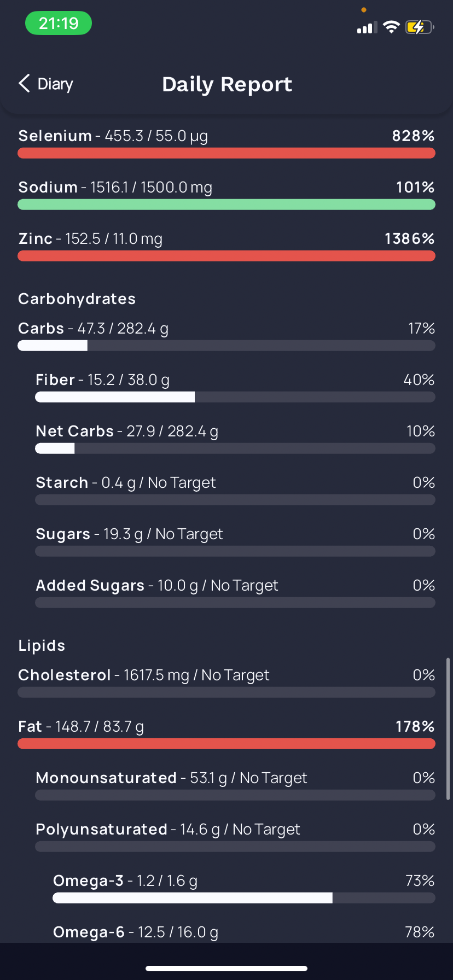
Task: Tap the Daily Report title
Action: (x=227, y=84)
